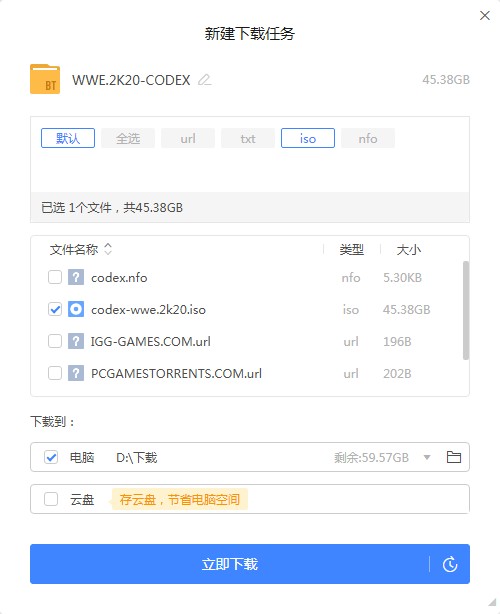The width and height of the screenshot is (500, 614).
Task: Click the 大小 column header
Action: [409, 249]
